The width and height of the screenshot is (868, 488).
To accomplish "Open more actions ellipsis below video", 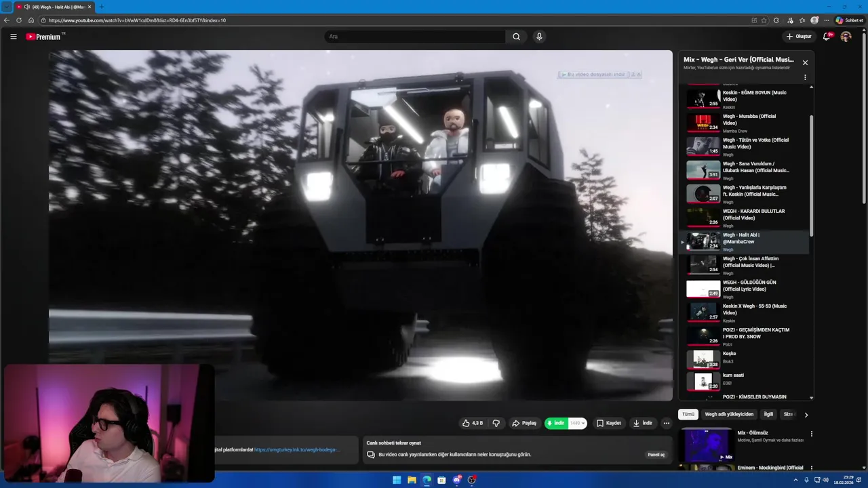I will pyautogui.click(x=667, y=423).
